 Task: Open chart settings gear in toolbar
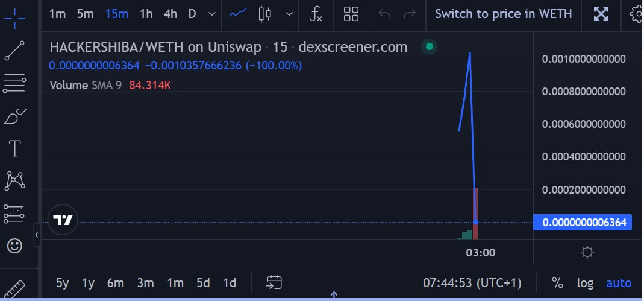coord(636,14)
